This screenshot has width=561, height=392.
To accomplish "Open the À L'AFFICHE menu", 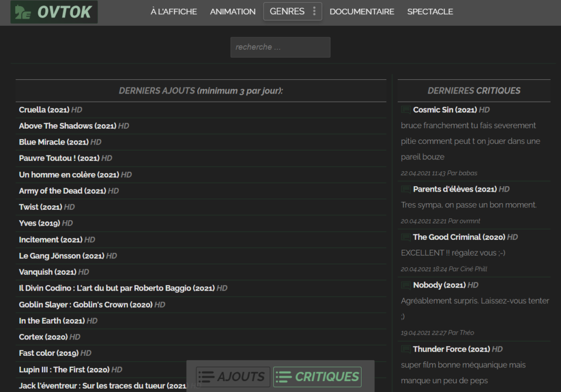I will pos(174,11).
